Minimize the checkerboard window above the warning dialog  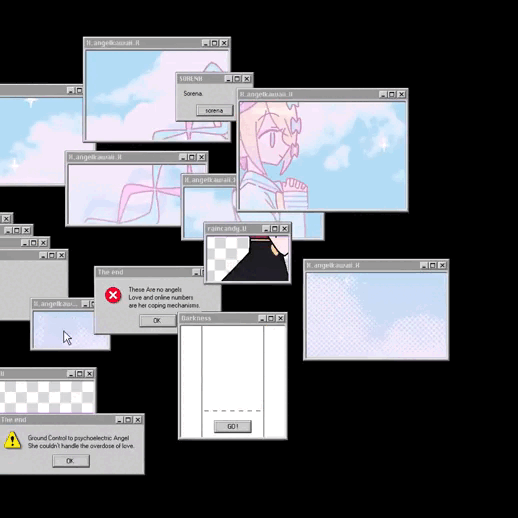click(x=71, y=374)
